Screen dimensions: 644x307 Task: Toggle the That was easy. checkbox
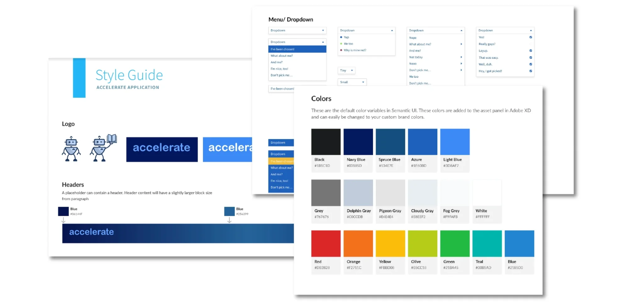(531, 58)
